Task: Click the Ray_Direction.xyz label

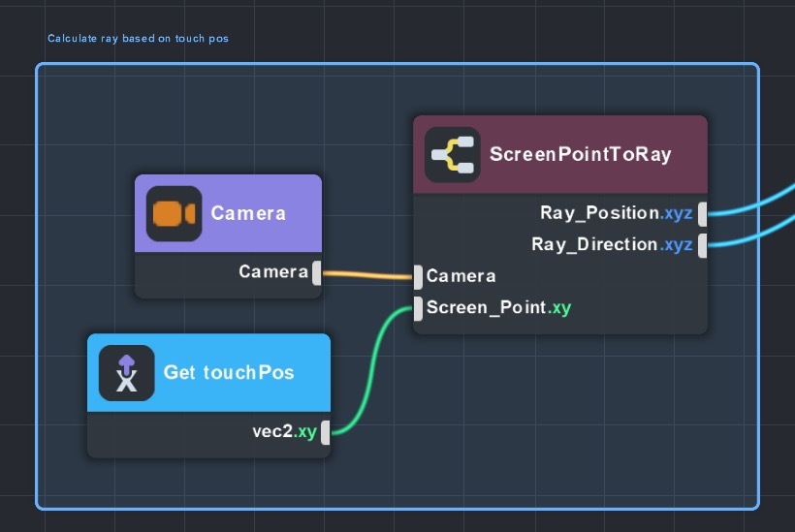Action: 612,244
